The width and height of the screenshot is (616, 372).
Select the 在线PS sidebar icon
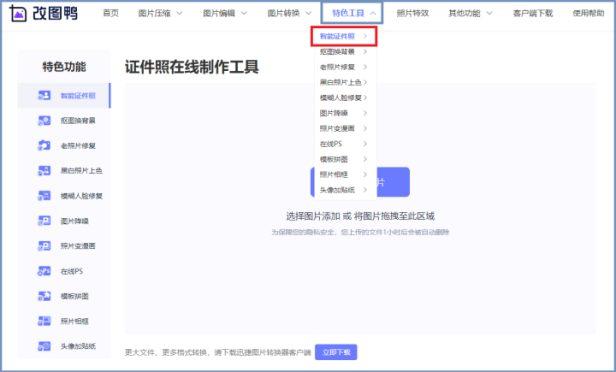pyautogui.click(x=44, y=271)
